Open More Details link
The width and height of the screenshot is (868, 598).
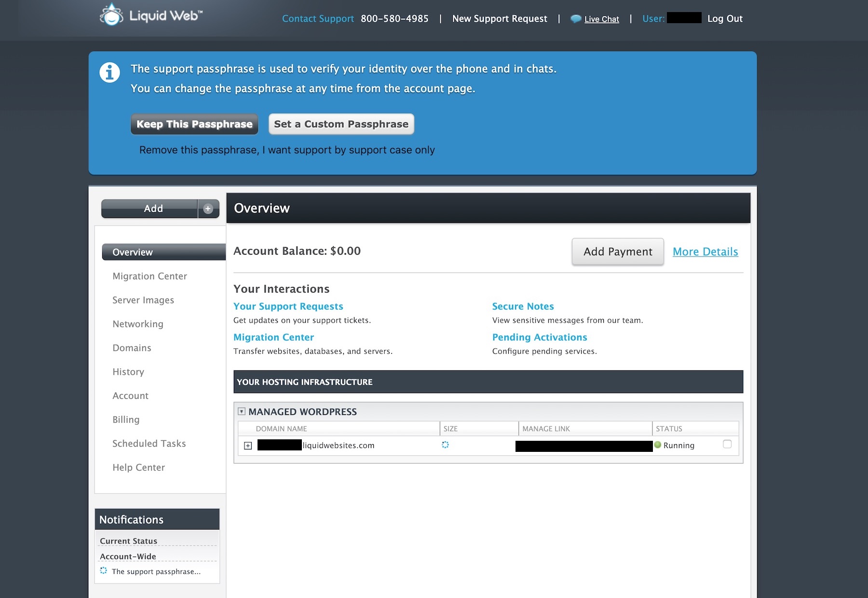[x=705, y=252]
